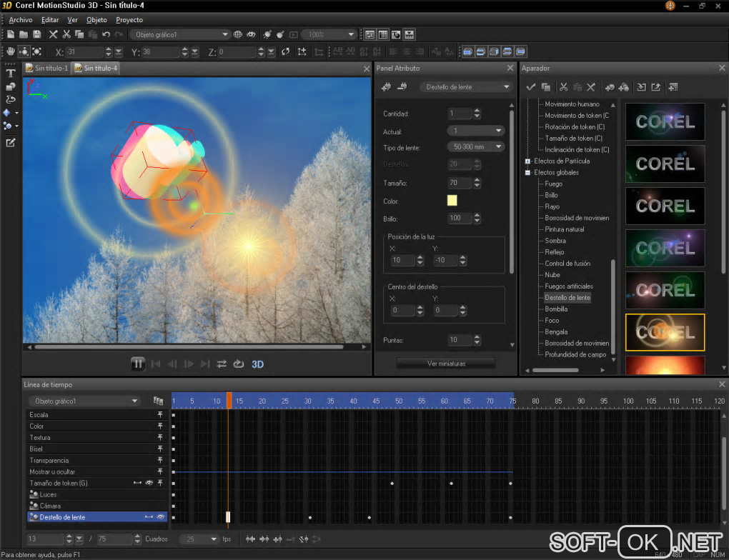Create a new project with the New icon
This screenshot has width=729, height=560.
(x=10, y=34)
